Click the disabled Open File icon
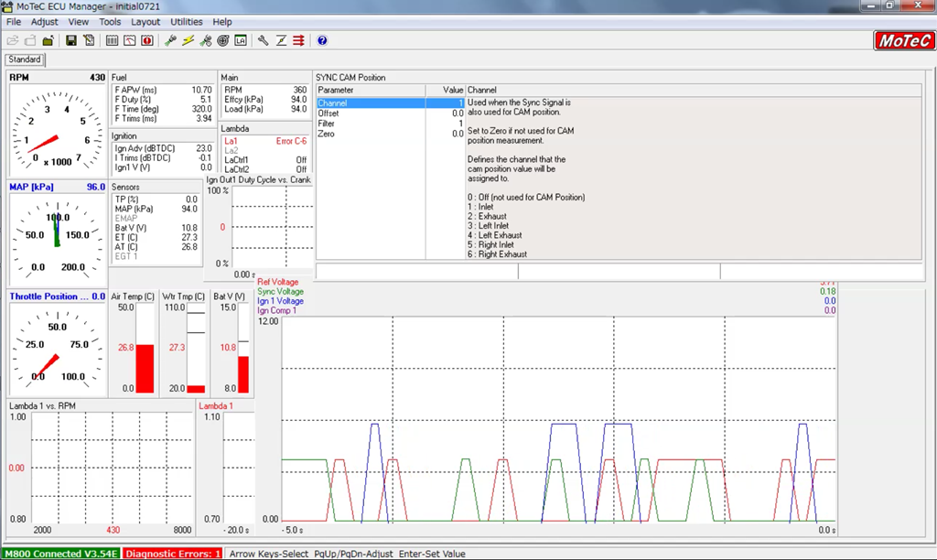 click(x=13, y=40)
